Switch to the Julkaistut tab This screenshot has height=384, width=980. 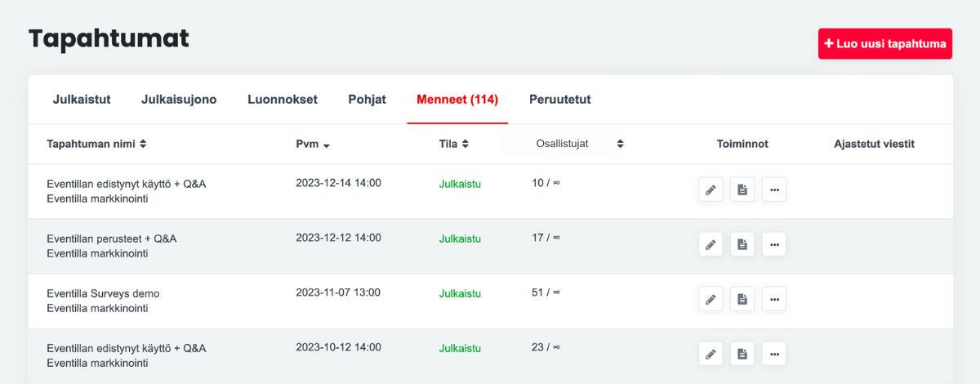tap(82, 100)
